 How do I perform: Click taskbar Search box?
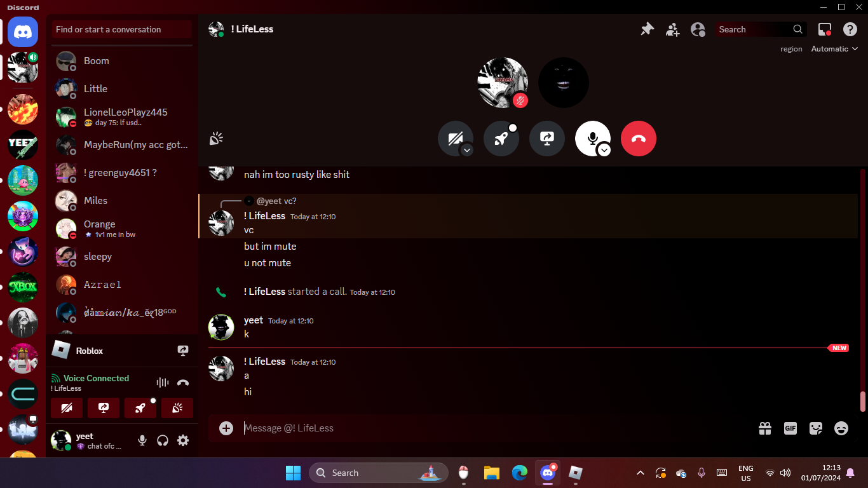[x=379, y=473]
